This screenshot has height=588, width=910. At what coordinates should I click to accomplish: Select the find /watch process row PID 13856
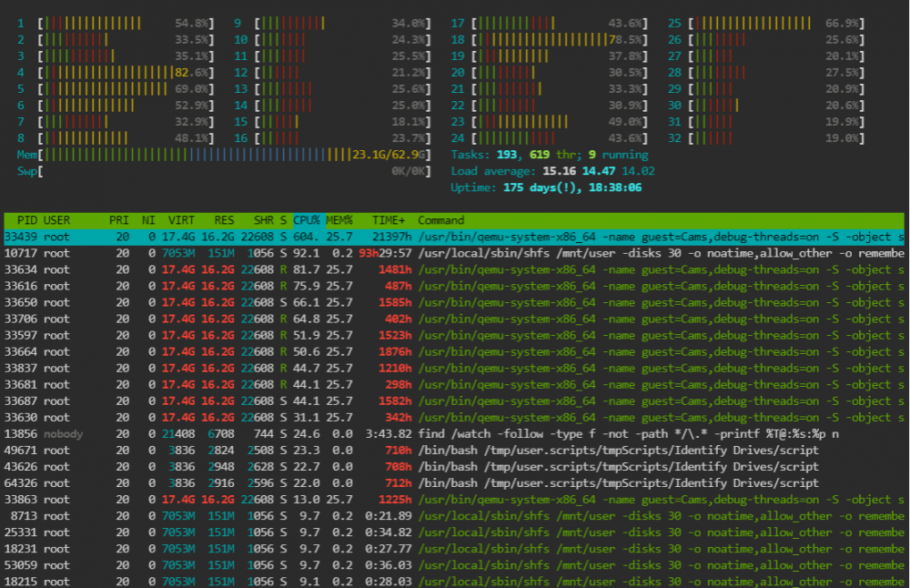tap(454, 433)
